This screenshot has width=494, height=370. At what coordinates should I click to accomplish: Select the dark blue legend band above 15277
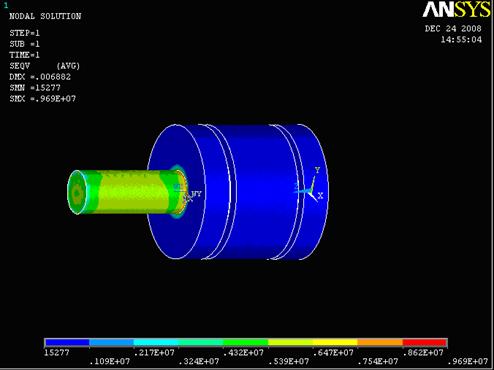coord(67,343)
